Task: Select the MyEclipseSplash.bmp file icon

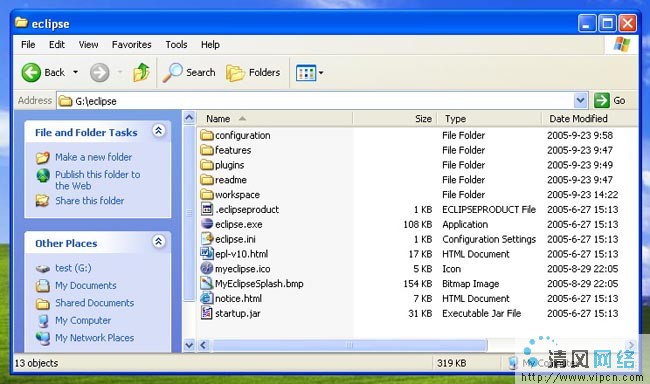Action: (x=207, y=283)
